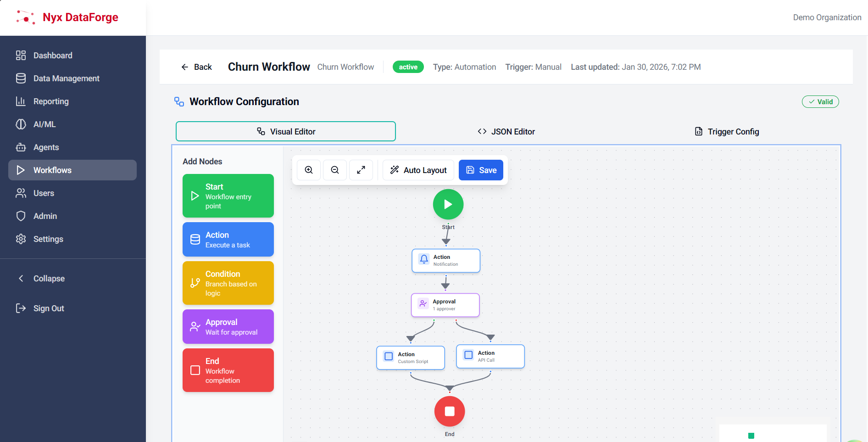Apply Auto Layout to the workflow
The height and width of the screenshot is (442, 868).
coord(418,170)
